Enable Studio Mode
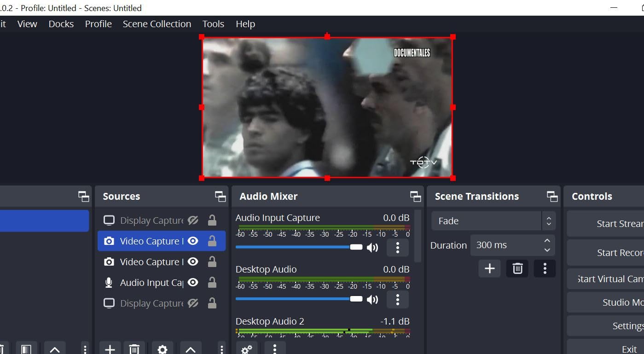Screen dimensions: 644x354 click(605, 302)
